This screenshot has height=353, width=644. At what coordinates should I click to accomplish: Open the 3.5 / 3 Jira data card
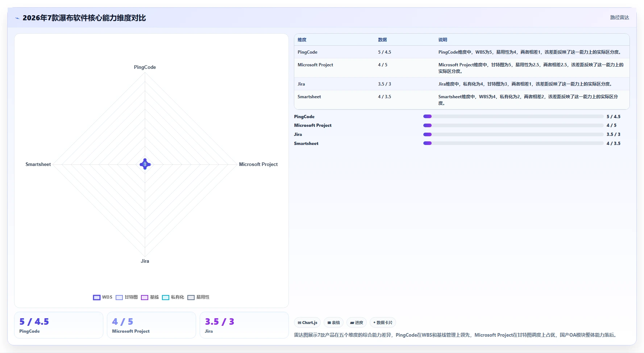point(244,325)
